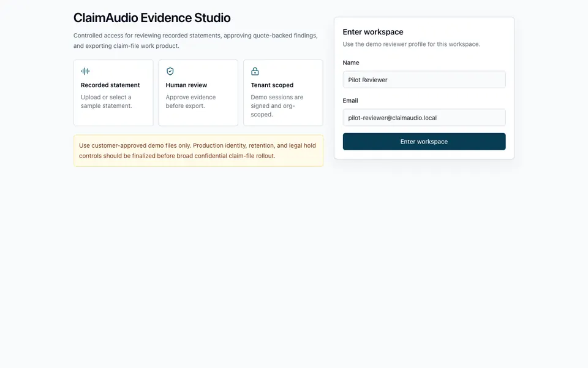Click the audio waveform icon in Recorded statement card
Screen dimensions: 588x368
pos(85,71)
